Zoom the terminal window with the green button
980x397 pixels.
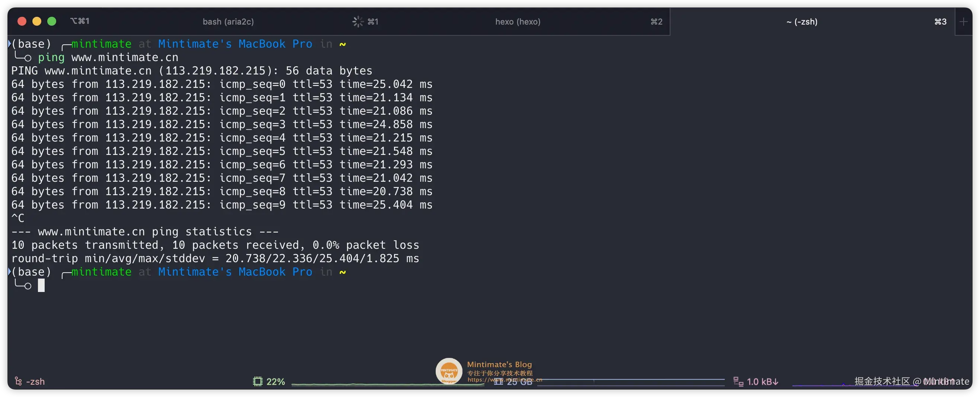click(x=52, y=21)
